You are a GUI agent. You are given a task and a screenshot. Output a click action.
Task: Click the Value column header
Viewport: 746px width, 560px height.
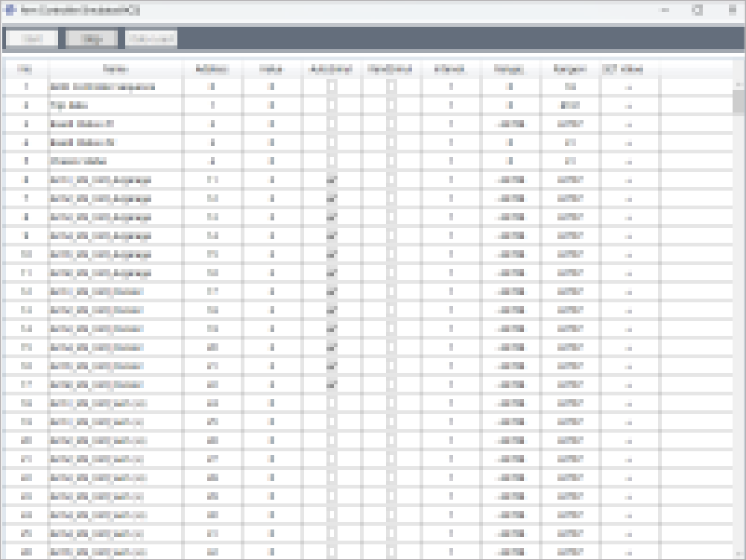(272, 69)
